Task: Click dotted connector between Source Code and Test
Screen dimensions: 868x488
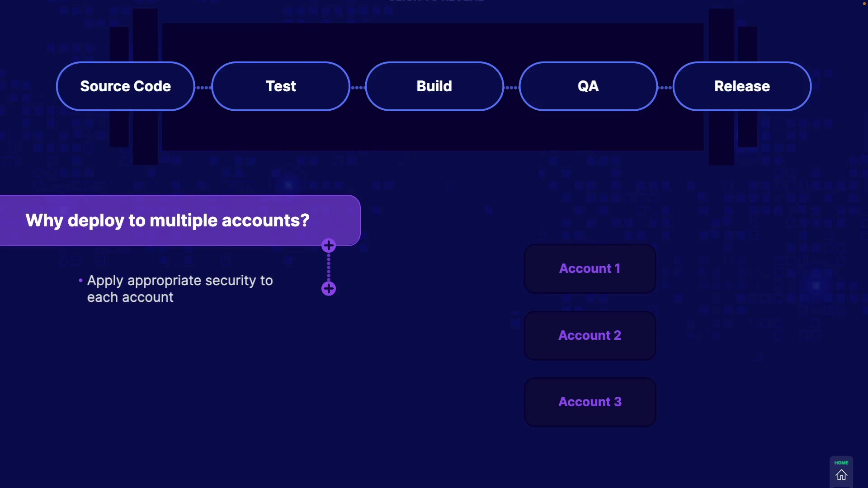Action: coord(203,88)
